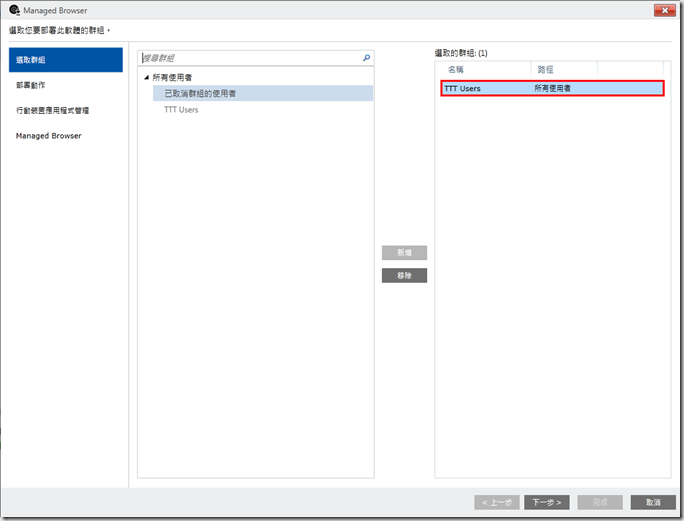Select 已取消群組的使用者 in the group tree
Screen dimensions: 684x521
[x=200, y=93]
